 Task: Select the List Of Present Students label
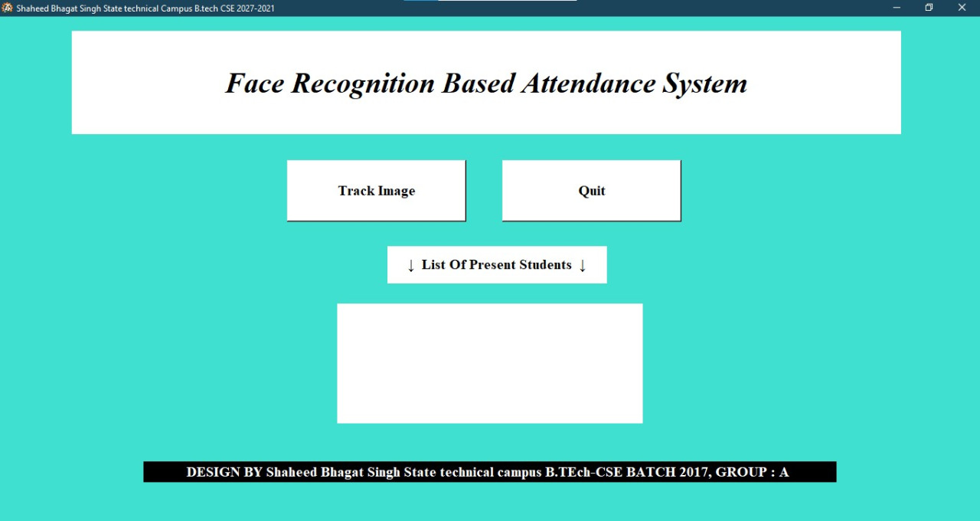(496, 264)
